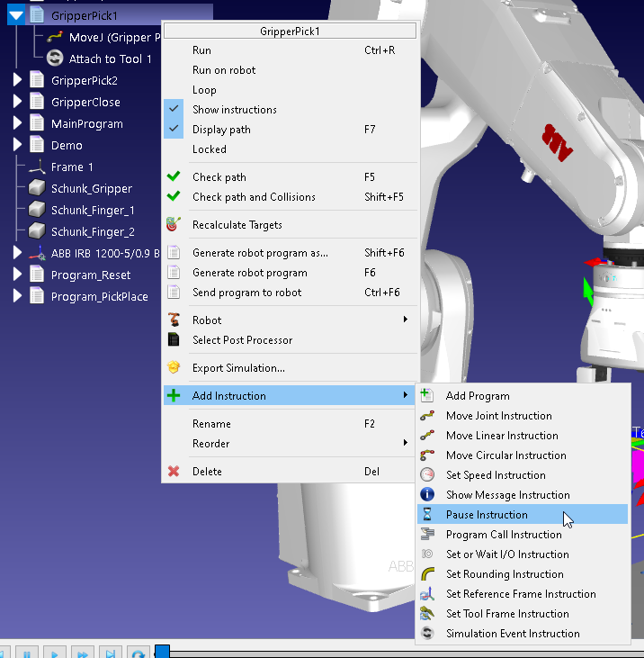Choose Run on robot
The image size is (644, 658).
coord(291,69)
